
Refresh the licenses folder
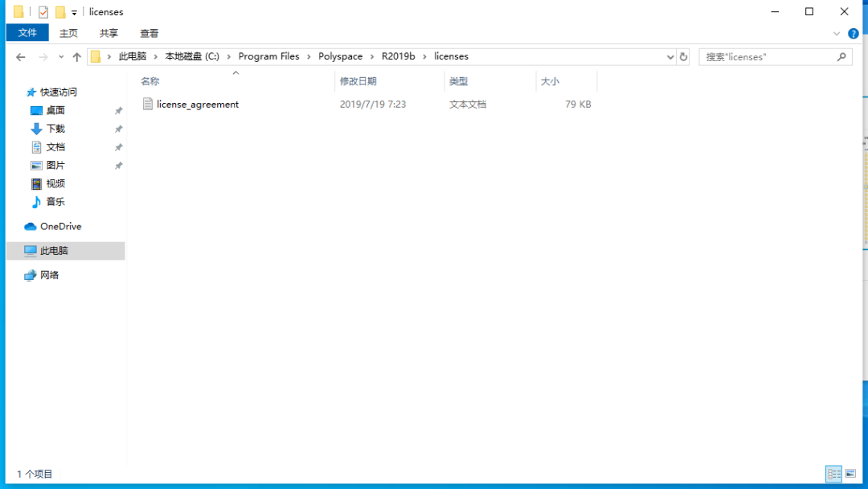pyautogui.click(x=683, y=56)
